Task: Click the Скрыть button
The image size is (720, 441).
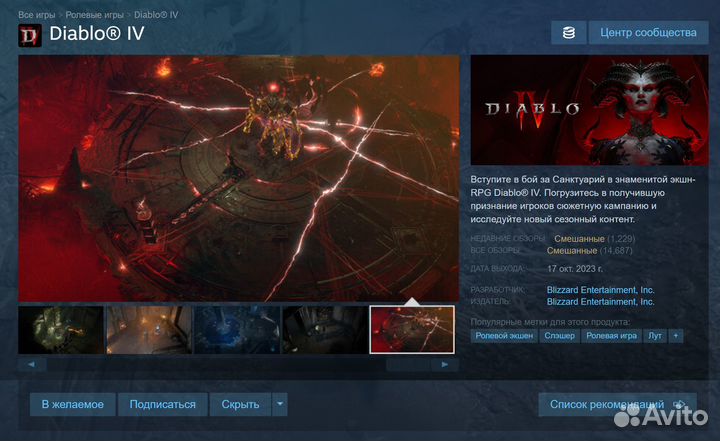Action: 240,404
